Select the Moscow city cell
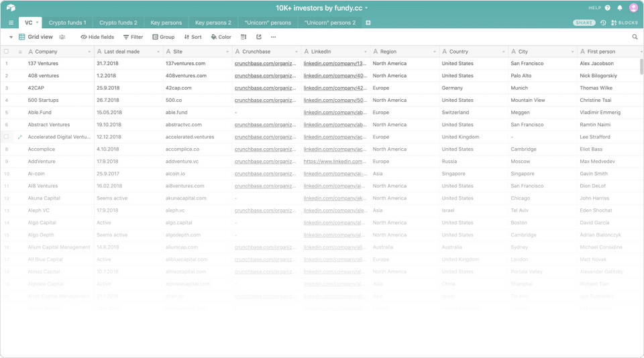The image size is (644, 358). coord(543,162)
